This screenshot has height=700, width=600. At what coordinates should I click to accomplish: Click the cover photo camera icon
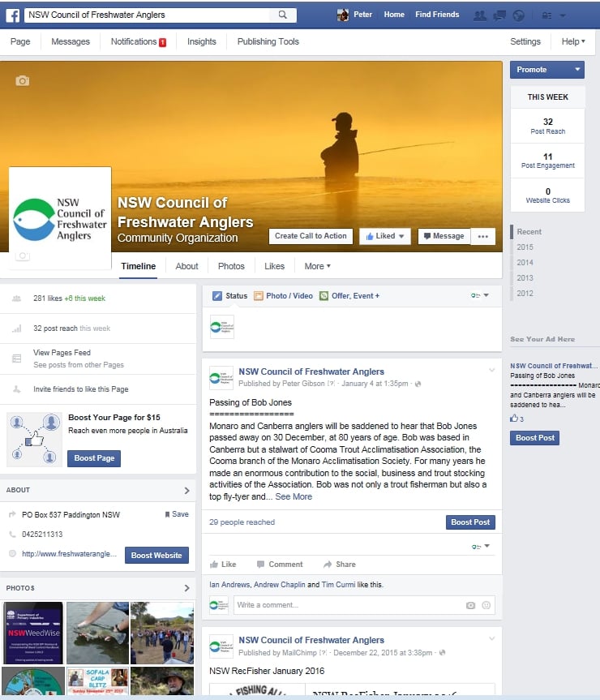(x=23, y=81)
